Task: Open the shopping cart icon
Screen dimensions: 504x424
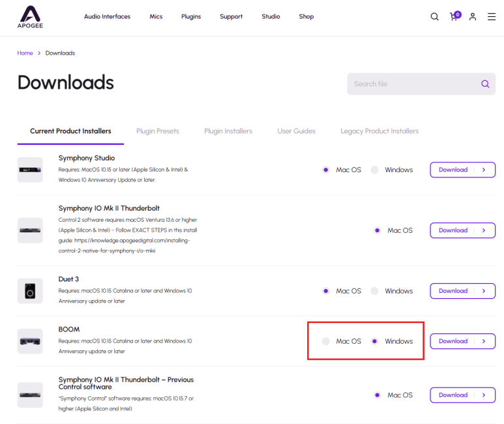Action: coord(455,16)
